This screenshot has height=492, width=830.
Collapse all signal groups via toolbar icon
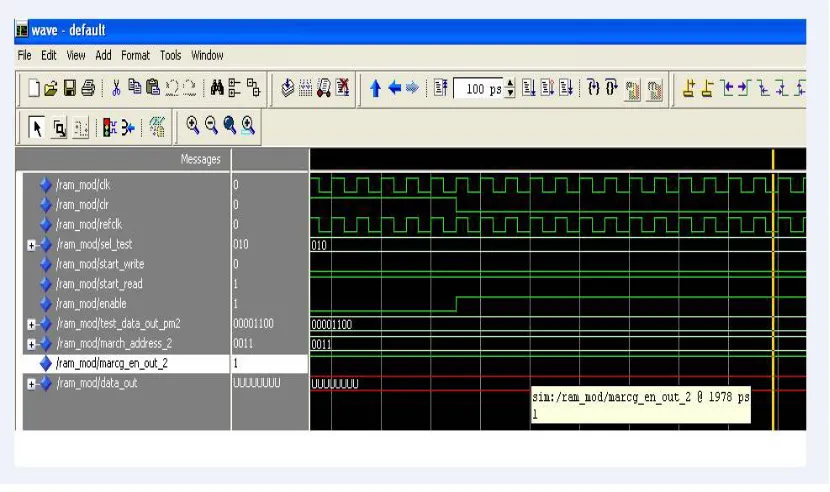pyautogui.click(x=254, y=88)
